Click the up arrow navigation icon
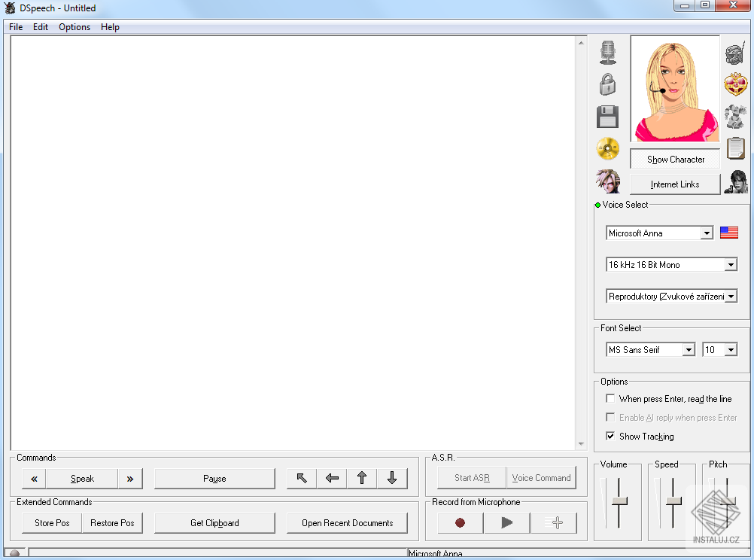 click(362, 477)
